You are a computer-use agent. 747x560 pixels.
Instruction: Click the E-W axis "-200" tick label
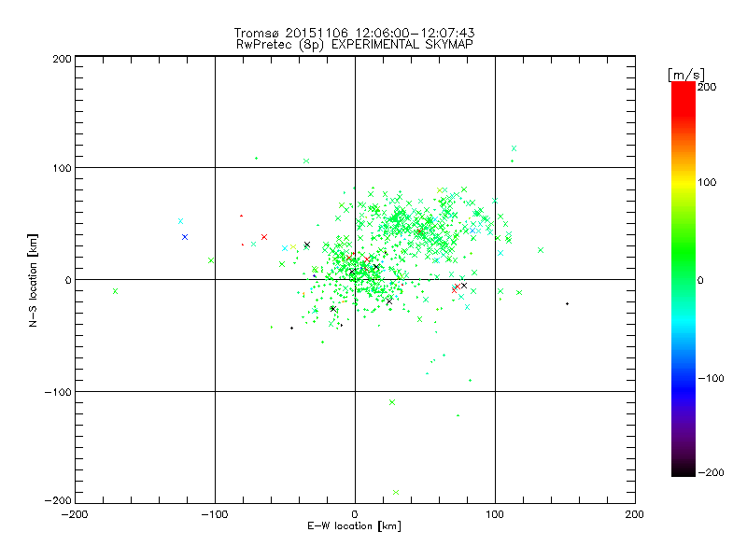click(x=75, y=515)
